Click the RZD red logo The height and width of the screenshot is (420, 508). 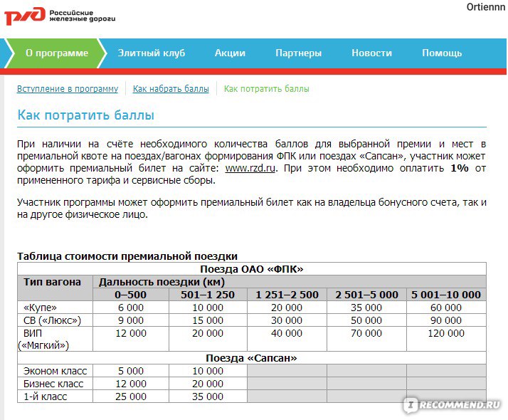coord(25,16)
